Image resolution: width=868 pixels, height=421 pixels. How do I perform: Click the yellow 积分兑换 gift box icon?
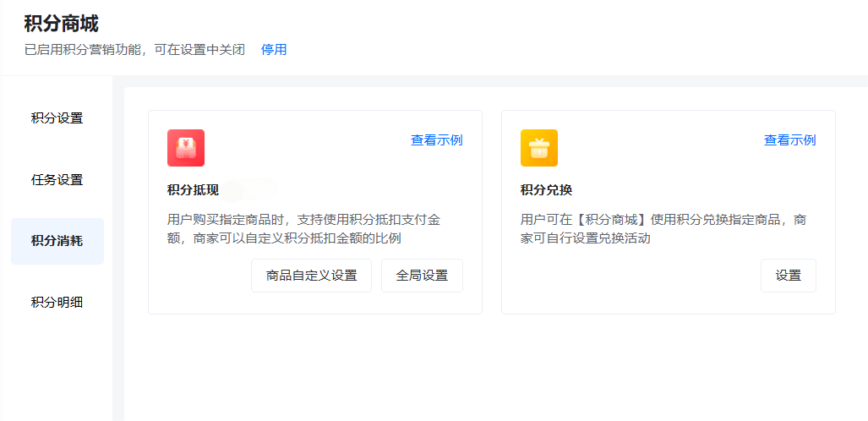(539, 148)
